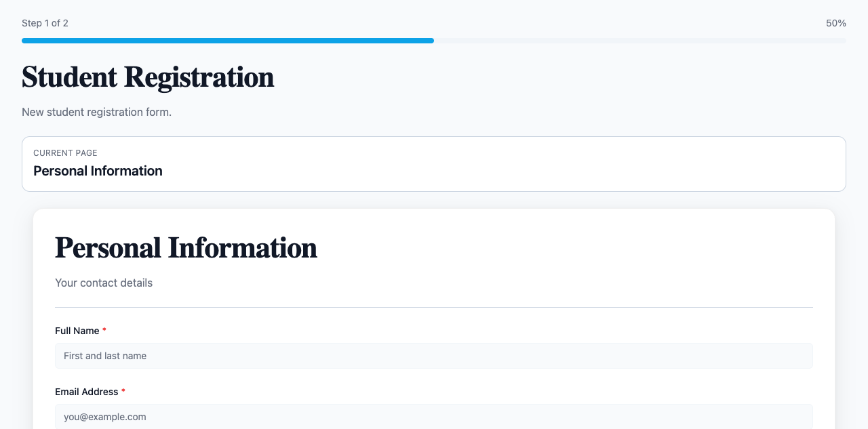Click the "you@example.com" placeholder text
The image size is (868, 429).
coord(105,417)
